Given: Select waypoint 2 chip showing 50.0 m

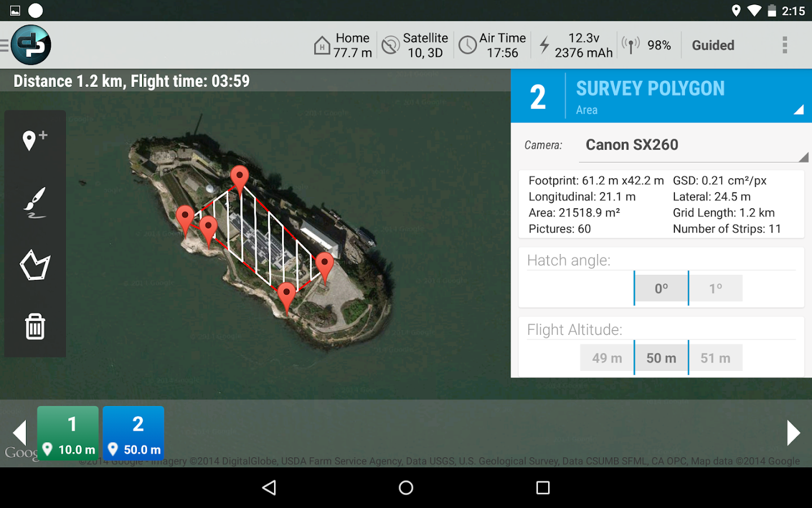Looking at the screenshot, I should (x=134, y=433).
